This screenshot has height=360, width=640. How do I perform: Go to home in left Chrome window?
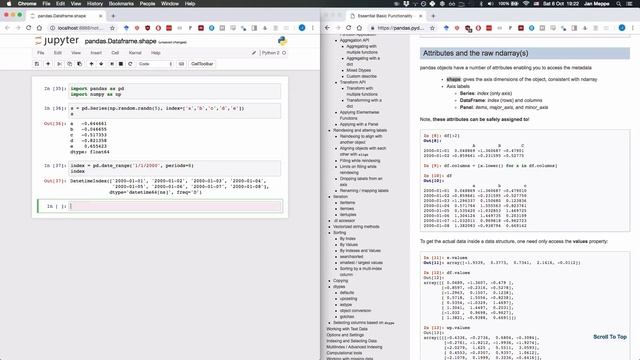pyautogui.click(x=39, y=28)
